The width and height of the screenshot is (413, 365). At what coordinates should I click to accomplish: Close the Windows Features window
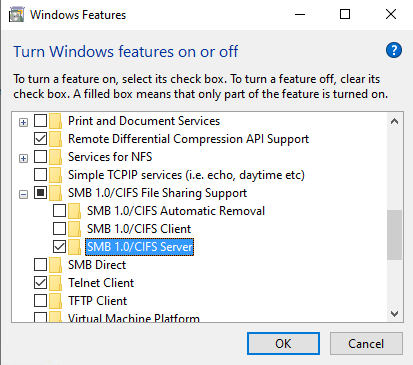tap(391, 15)
